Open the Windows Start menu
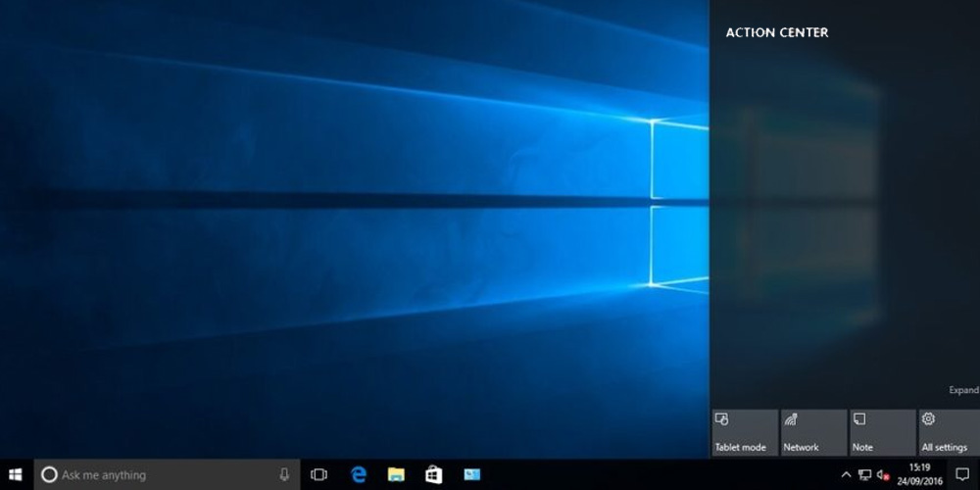The height and width of the screenshot is (490, 980). pos(15,475)
